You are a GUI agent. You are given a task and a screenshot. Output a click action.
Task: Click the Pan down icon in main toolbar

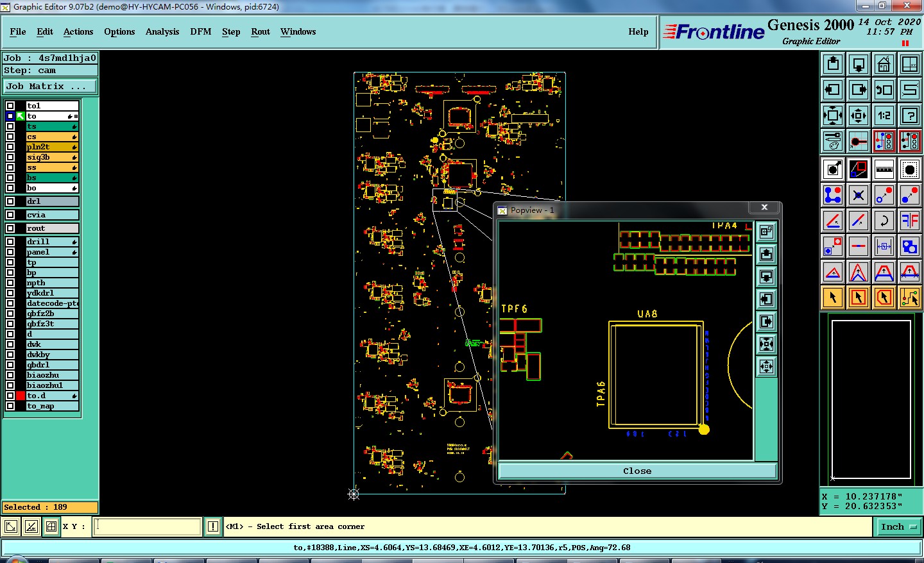[859, 64]
